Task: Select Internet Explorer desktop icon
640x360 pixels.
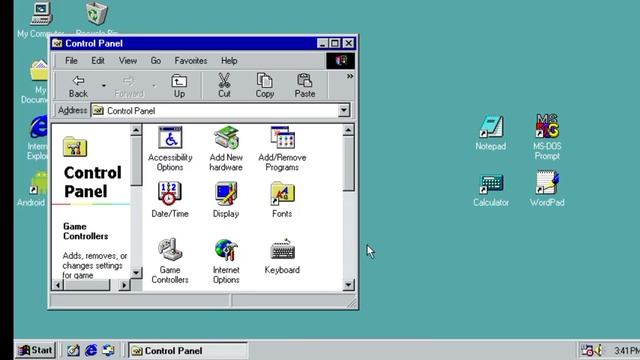Action: (37, 138)
